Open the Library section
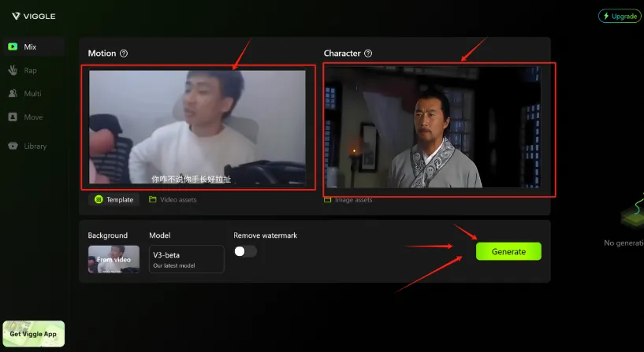 pyautogui.click(x=34, y=146)
